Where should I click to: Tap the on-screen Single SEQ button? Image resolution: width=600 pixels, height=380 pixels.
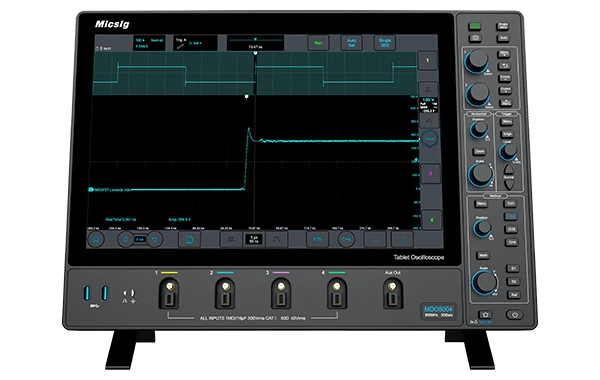pyautogui.click(x=385, y=43)
